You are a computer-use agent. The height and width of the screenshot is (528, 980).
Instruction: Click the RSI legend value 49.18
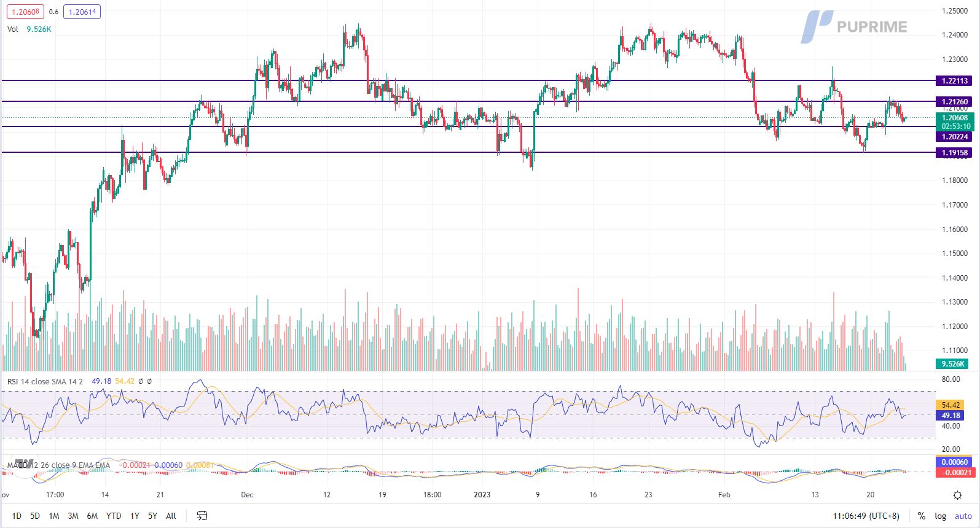pyautogui.click(x=101, y=381)
